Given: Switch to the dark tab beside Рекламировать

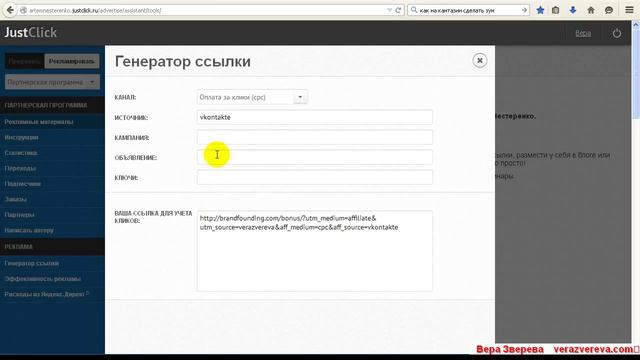Looking at the screenshot, I should (x=24, y=61).
